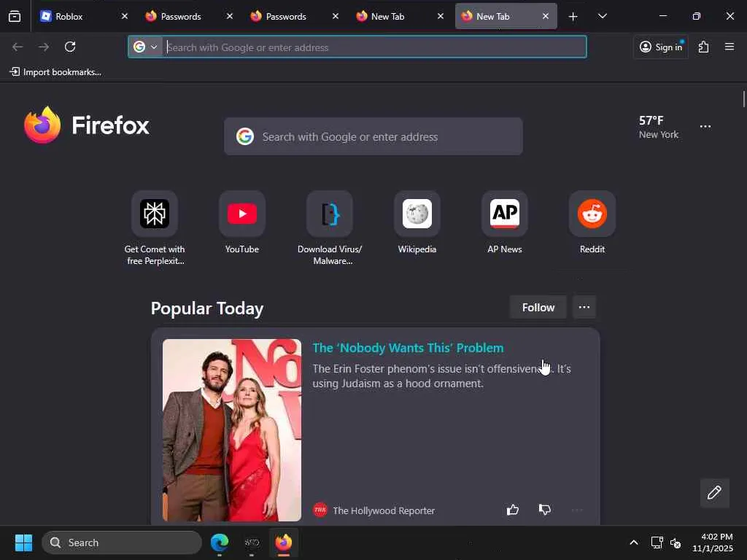Thumbs down the Nobody Wants This story
This screenshot has width=747, height=560.
544,510
